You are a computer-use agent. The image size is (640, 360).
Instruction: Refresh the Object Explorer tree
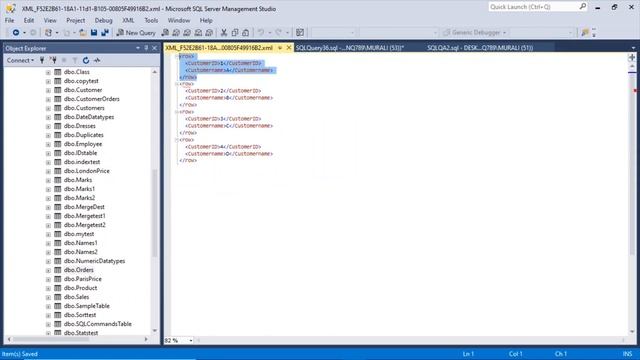click(86, 60)
